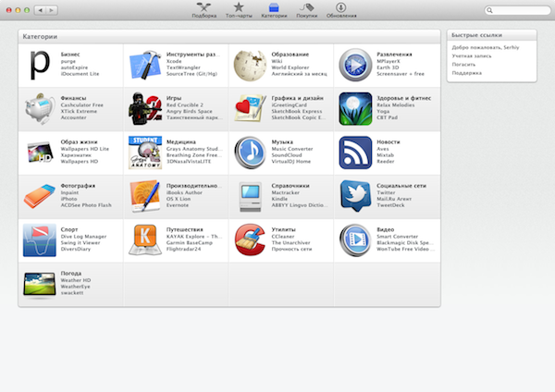This screenshot has width=555, height=392.
Task: Open SketchBook Express under Графика и дизайн
Action: point(297,111)
